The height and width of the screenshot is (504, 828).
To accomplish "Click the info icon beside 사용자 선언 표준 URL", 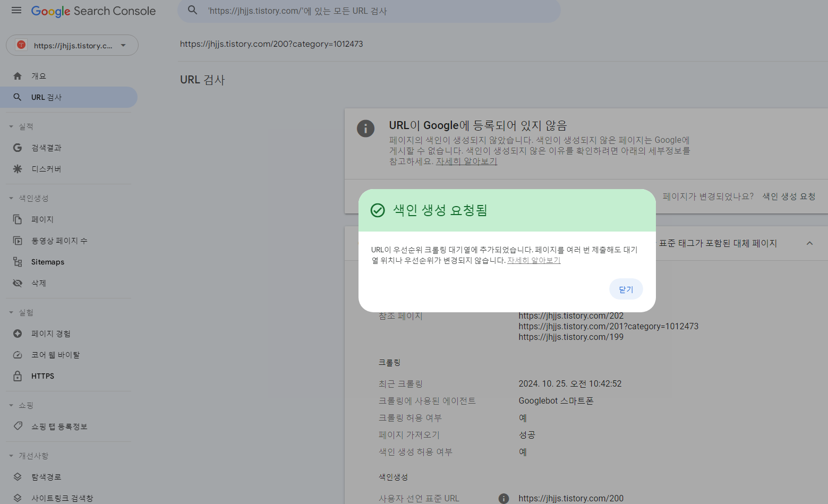I will point(503,498).
